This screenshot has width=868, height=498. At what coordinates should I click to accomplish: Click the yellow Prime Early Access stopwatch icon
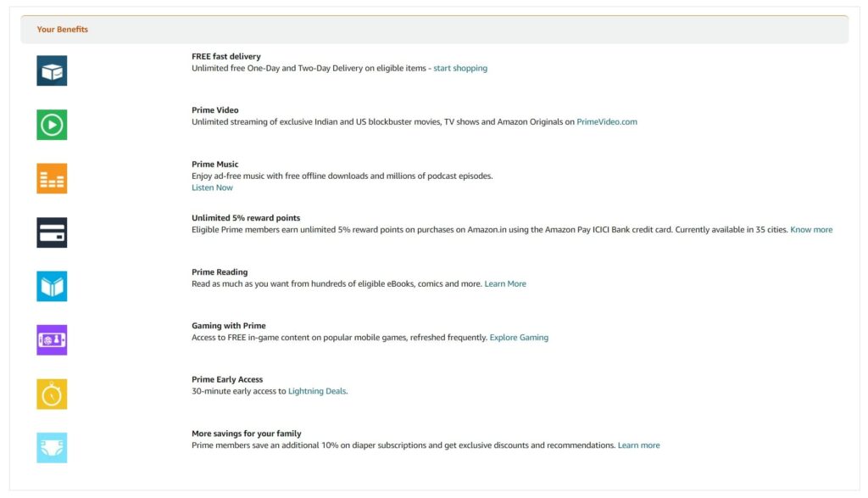(52, 394)
